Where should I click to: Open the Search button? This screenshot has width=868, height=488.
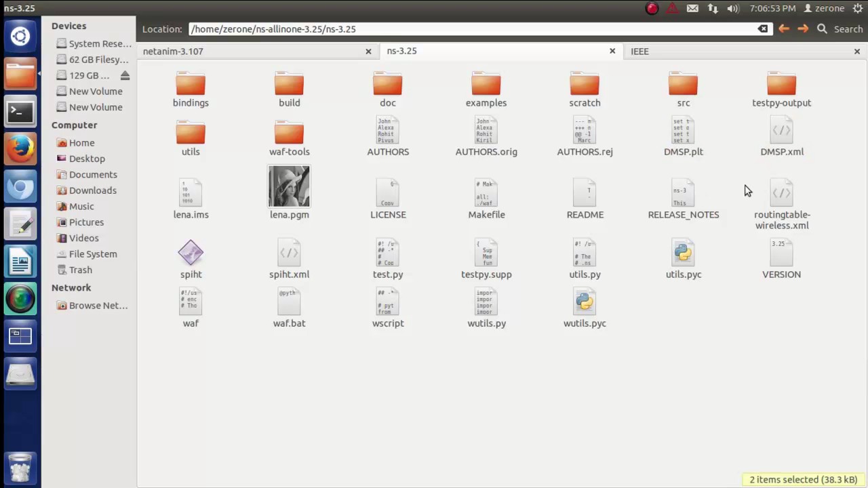tap(840, 29)
